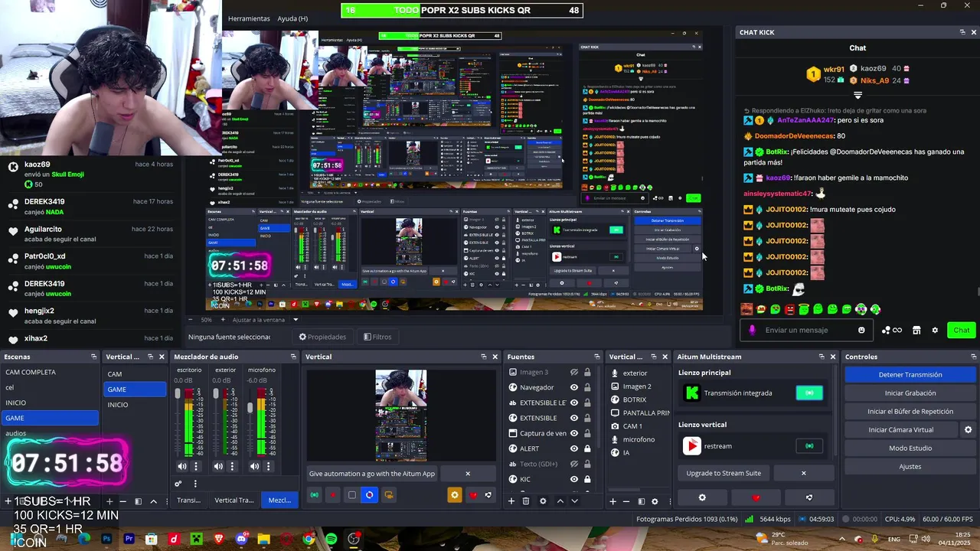The image size is (980, 551).
Task: Mute the microfono audio channel
Action: pos(254,466)
